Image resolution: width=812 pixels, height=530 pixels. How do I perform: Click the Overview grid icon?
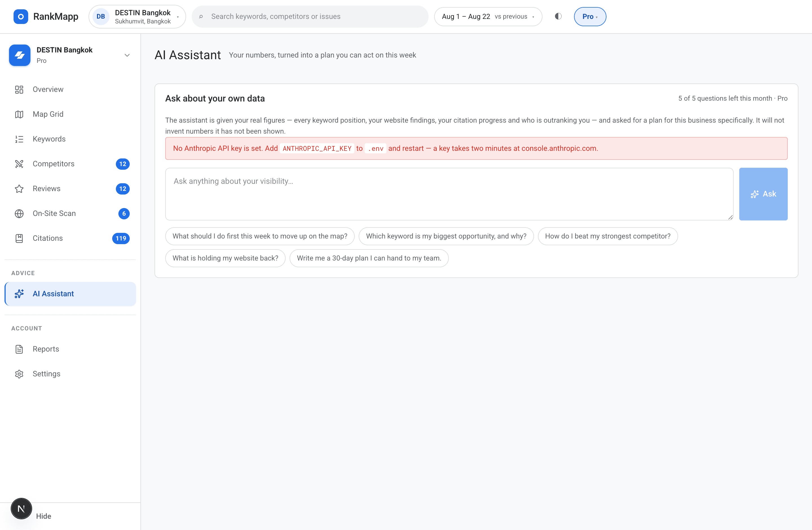[19, 89]
